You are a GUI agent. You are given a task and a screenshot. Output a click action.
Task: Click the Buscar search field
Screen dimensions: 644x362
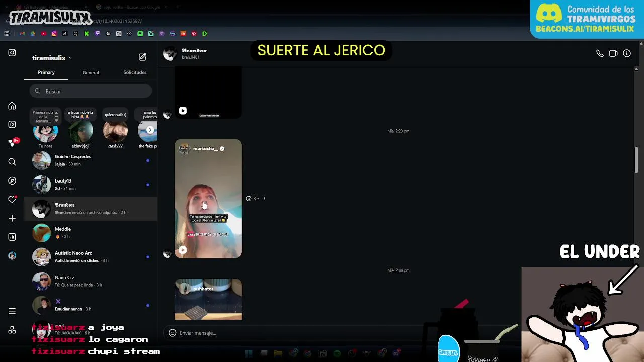pos(91,91)
